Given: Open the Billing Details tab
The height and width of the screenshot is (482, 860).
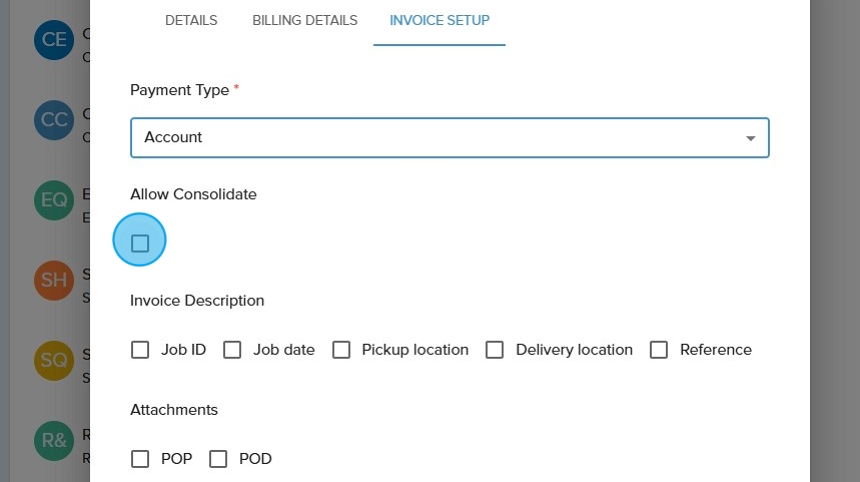Looking at the screenshot, I should coord(305,21).
